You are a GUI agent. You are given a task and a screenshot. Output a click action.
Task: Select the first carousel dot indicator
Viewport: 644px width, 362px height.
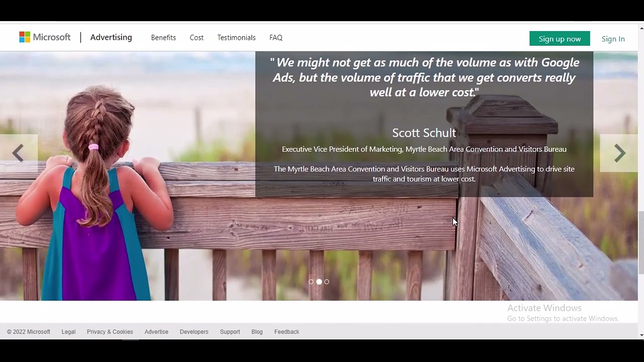(311, 282)
